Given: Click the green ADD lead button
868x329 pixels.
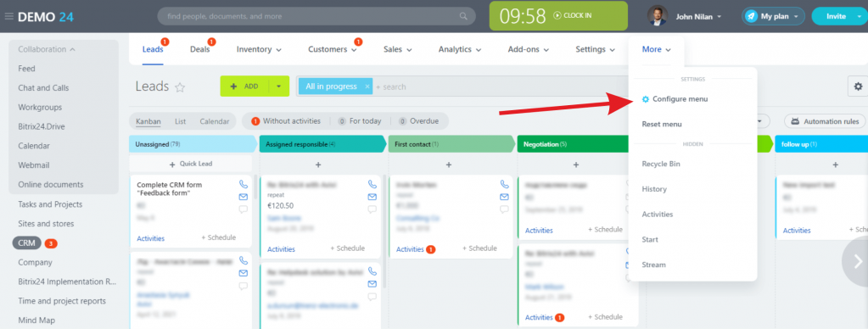Looking at the screenshot, I should [x=244, y=86].
